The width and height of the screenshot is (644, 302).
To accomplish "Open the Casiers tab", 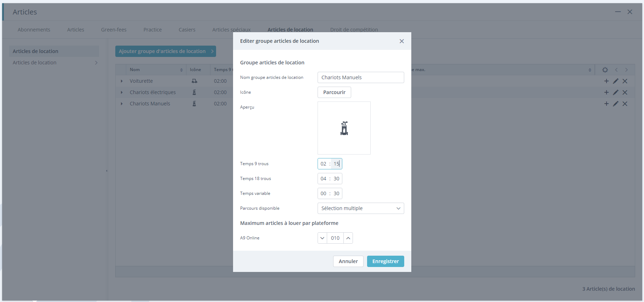I will pyautogui.click(x=187, y=30).
